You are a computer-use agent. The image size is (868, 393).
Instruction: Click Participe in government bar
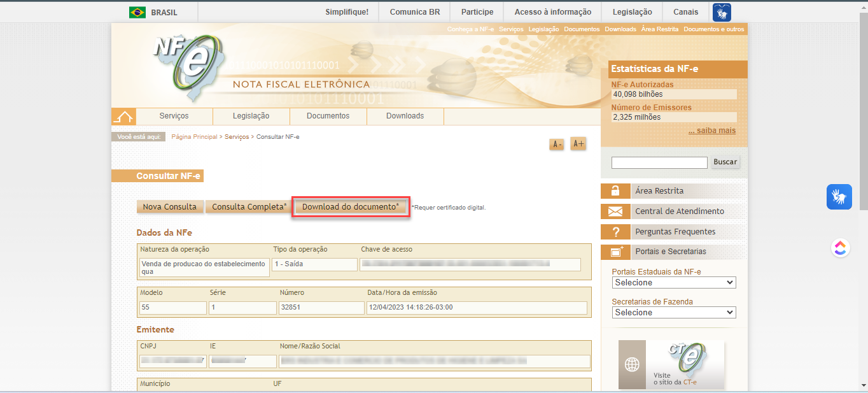pos(477,12)
